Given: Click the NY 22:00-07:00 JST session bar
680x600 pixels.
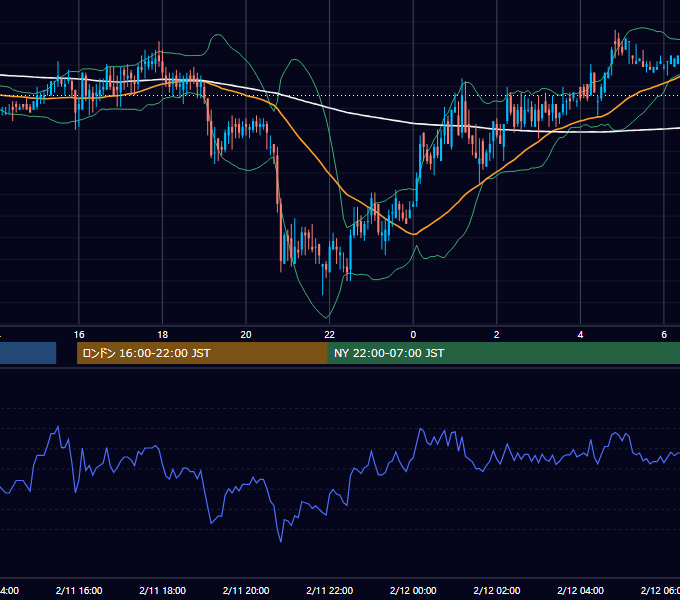Looking at the screenshot, I should [503, 353].
